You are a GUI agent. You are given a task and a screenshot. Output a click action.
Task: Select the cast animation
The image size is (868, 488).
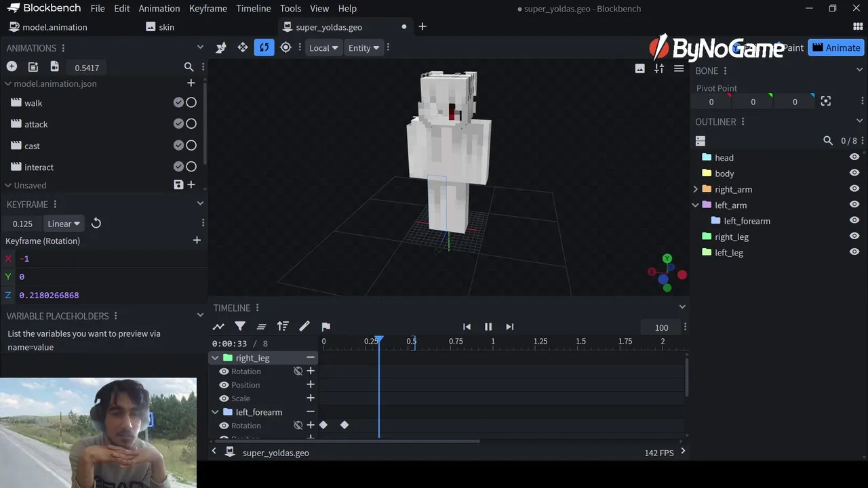(32, 146)
